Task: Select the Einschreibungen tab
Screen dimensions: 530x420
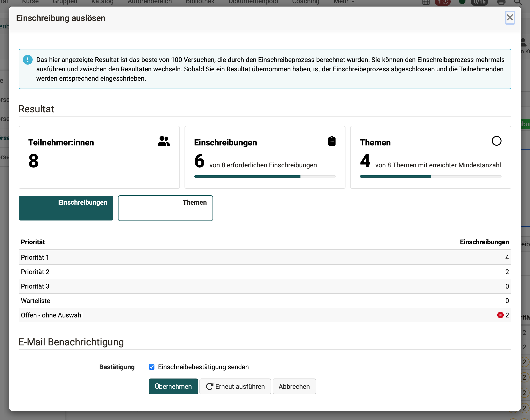Action: tap(66, 208)
